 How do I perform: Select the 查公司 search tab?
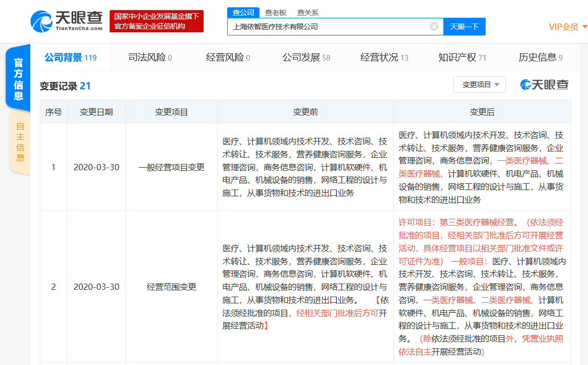pos(243,13)
